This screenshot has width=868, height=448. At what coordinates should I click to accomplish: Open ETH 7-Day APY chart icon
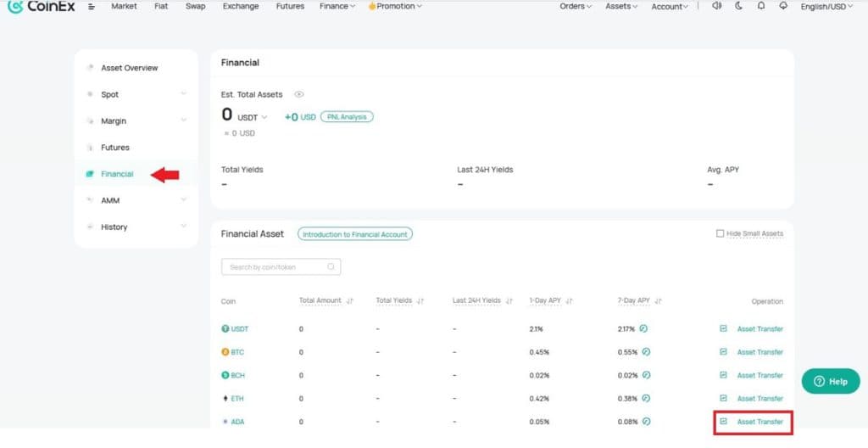pos(646,398)
